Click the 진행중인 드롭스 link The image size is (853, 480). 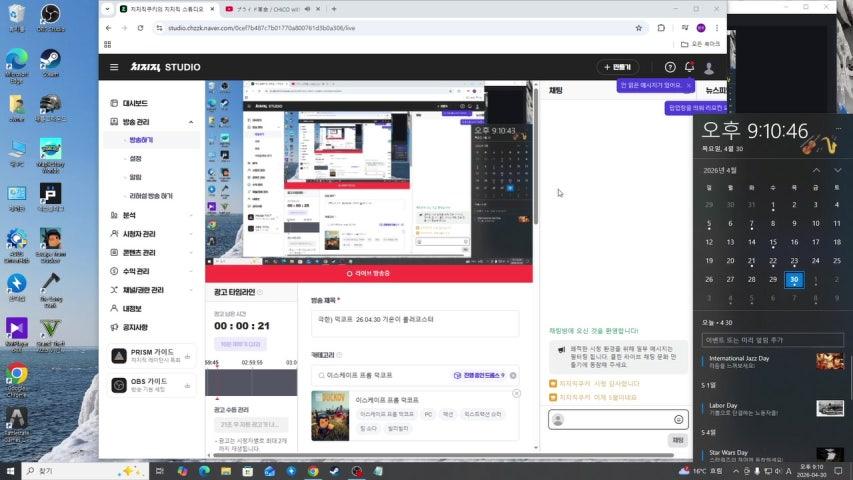[479, 375]
